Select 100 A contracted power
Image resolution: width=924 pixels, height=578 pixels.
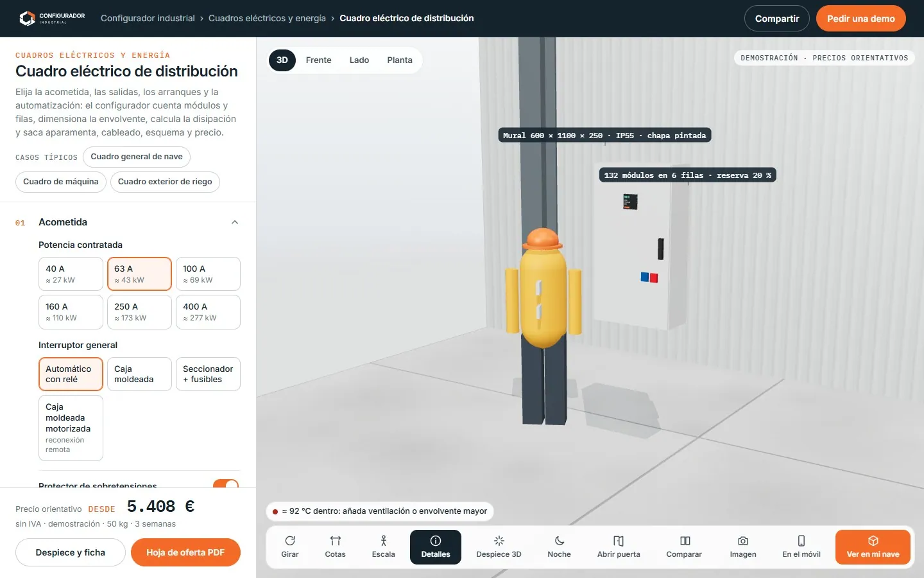[x=208, y=274]
